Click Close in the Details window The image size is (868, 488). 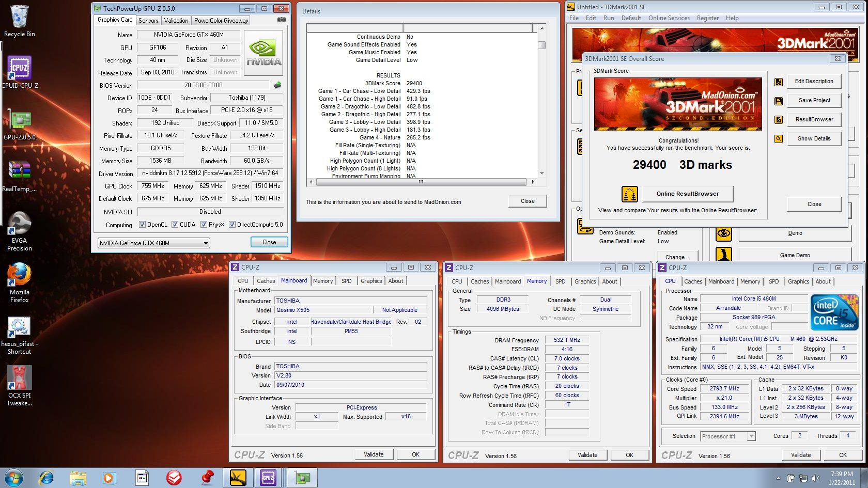[528, 201]
